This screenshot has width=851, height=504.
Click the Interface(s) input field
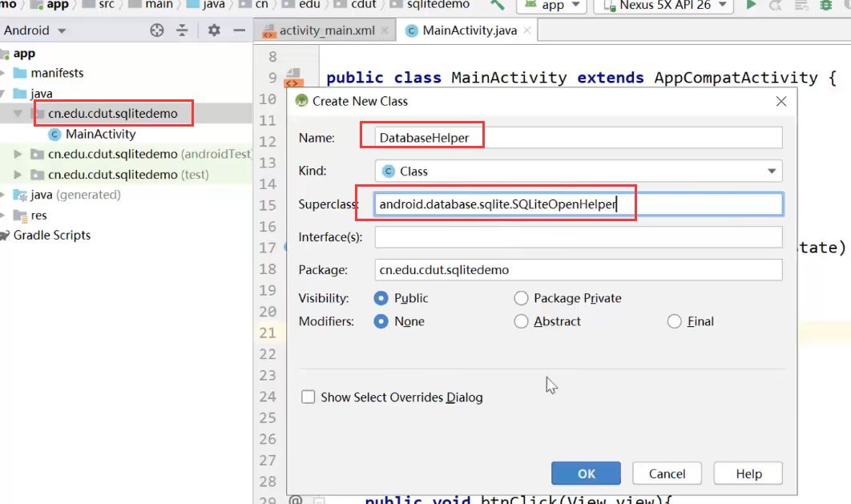579,237
